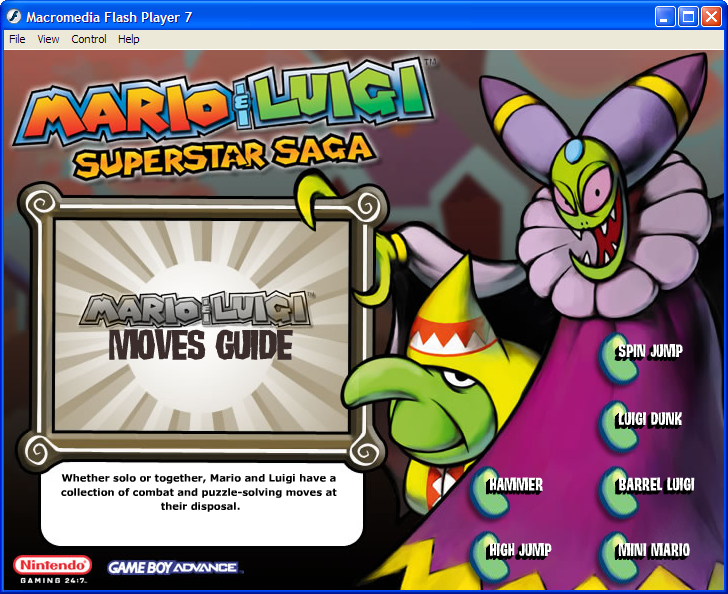Click the Game Boy Advance logo

(x=174, y=568)
